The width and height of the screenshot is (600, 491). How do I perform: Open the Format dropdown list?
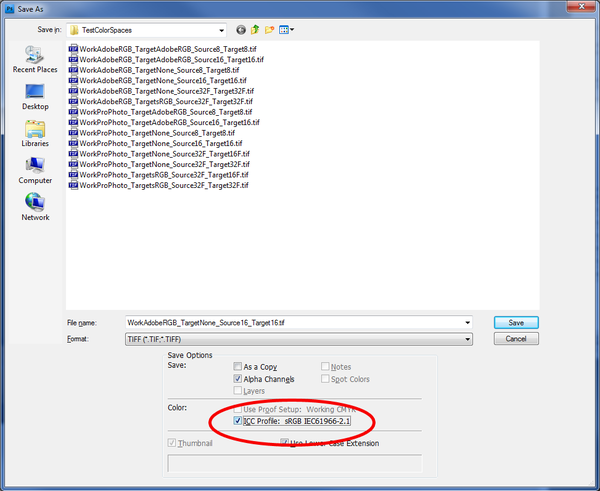467,339
